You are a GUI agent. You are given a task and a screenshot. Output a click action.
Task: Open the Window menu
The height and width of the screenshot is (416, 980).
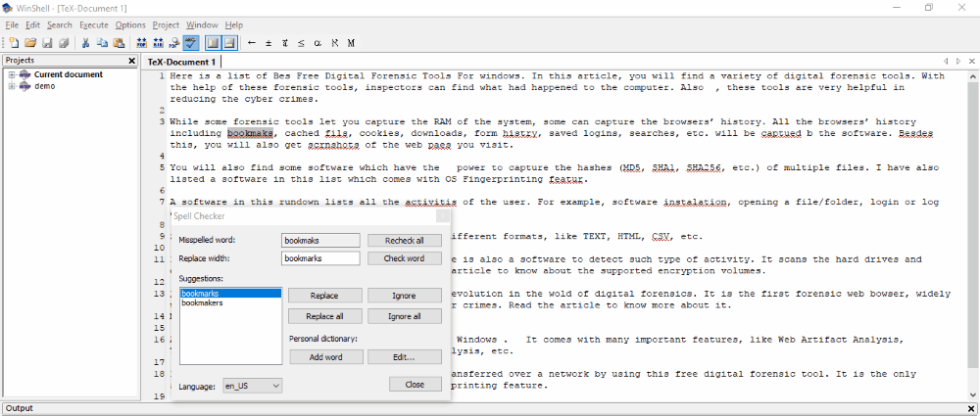tap(202, 25)
